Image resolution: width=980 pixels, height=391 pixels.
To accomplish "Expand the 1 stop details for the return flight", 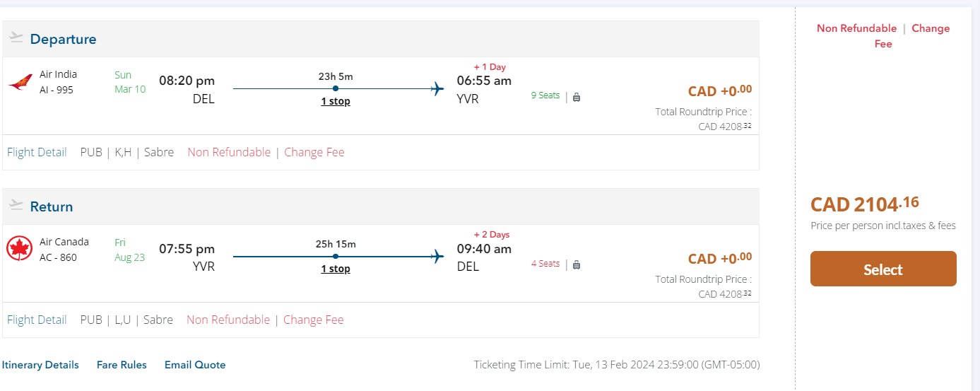I will [336, 269].
